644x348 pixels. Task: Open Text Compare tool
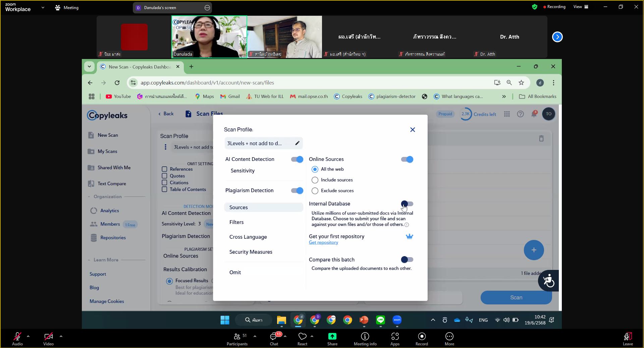tap(111, 184)
